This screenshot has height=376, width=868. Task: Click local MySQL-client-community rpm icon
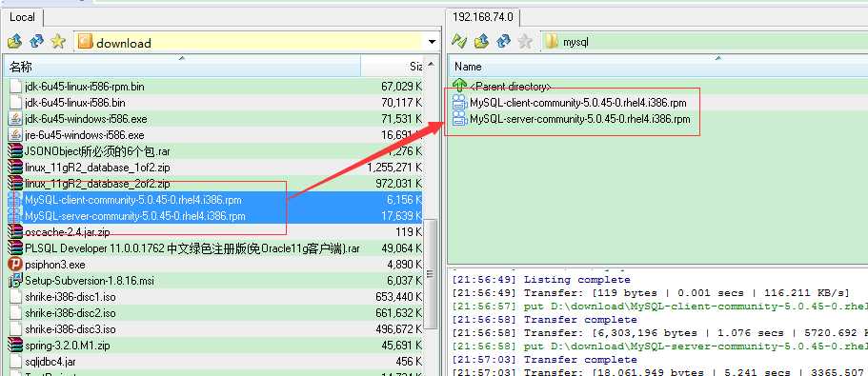point(15,200)
